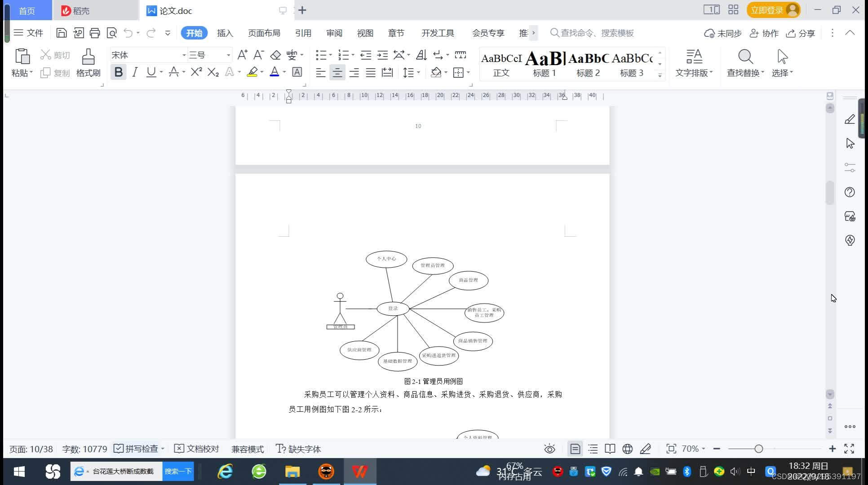
Task: Open Print Preview icon
Action: (111, 33)
